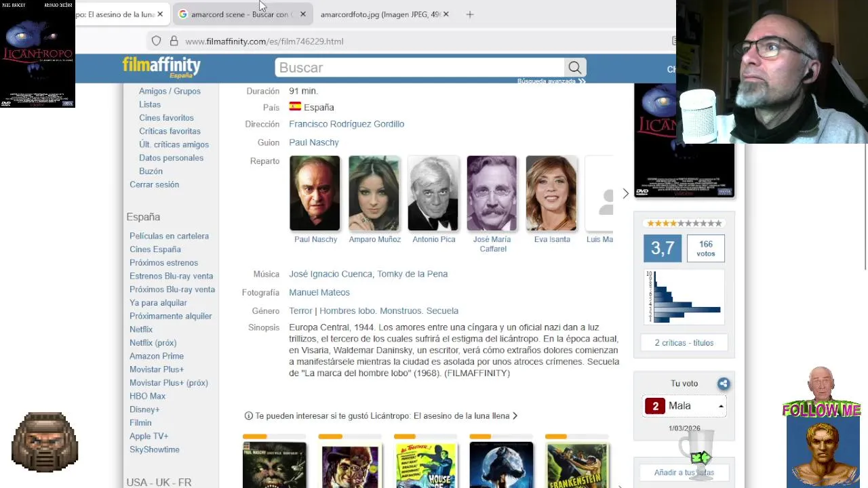The image size is (868, 488).
Task: Click the URL address bar
Action: tap(407, 41)
